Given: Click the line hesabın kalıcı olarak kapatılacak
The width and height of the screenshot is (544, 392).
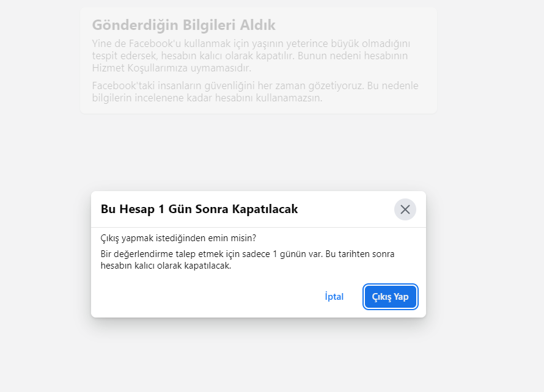Looking at the screenshot, I should pos(166,266).
